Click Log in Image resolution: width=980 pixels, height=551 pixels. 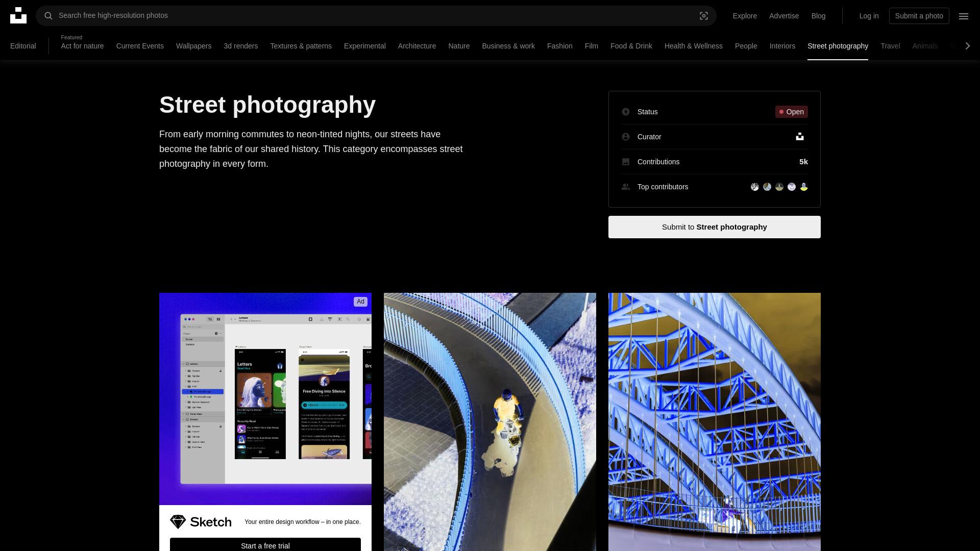point(869,16)
